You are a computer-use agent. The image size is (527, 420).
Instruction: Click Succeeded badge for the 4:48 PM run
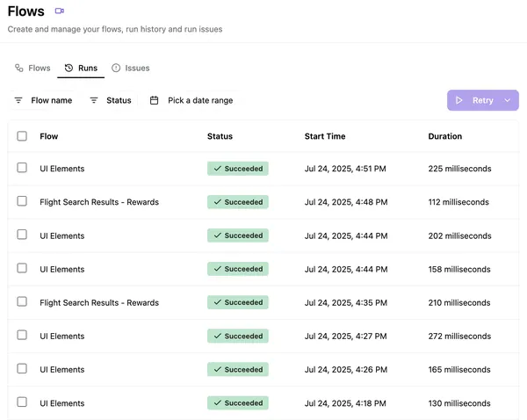238,202
